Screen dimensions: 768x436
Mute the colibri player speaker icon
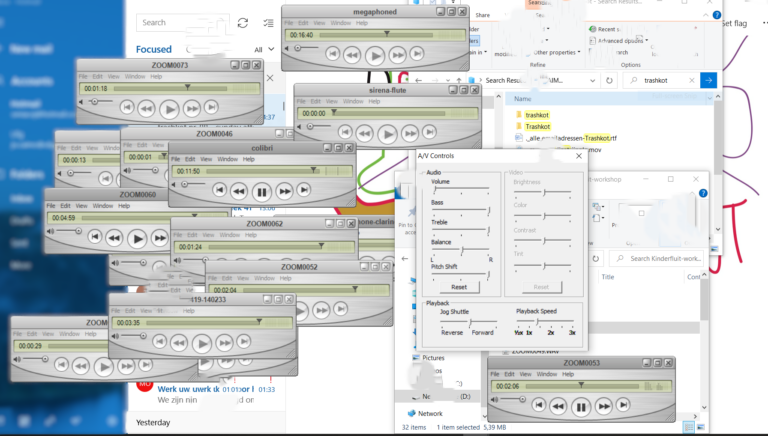point(173,184)
